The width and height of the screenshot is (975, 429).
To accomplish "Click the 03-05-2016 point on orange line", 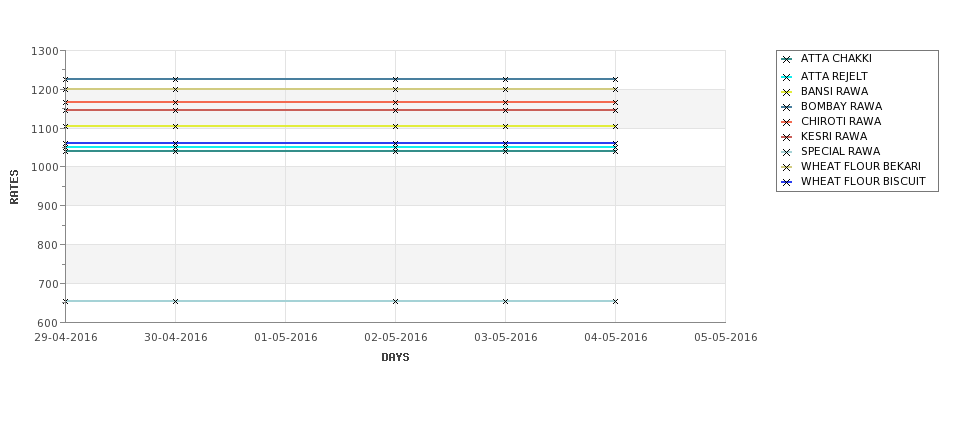I will pyautogui.click(x=506, y=103).
